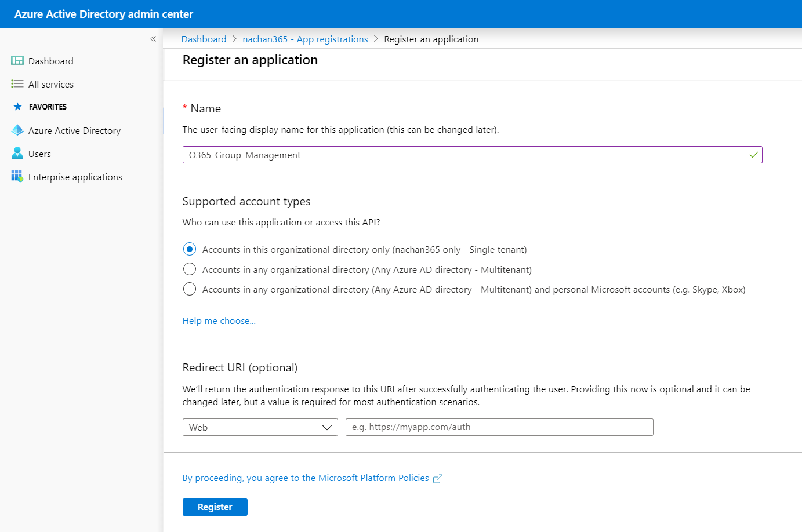Image resolution: width=802 pixels, height=532 pixels.
Task: Click the Favorites star icon
Action: 17,107
